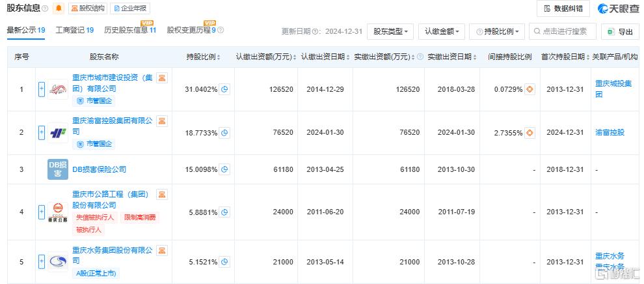Viewport: 644px width, 284px height.
Task: Switch to the 最新公示 19 tab
Action: click(26, 30)
